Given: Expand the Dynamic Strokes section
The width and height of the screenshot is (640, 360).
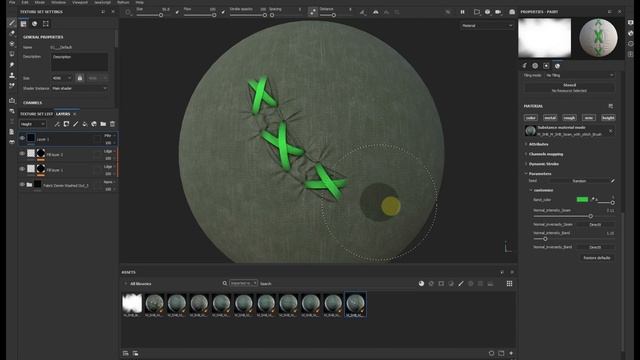Looking at the screenshot, I should [543, 164].
